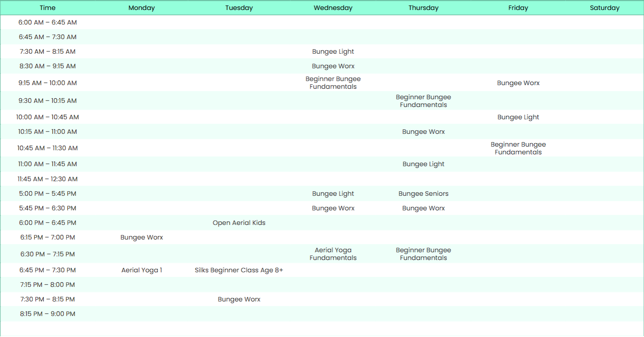
Task: Select Thursday 11:00 AM Bungee Light class
Action: point(423,164)
